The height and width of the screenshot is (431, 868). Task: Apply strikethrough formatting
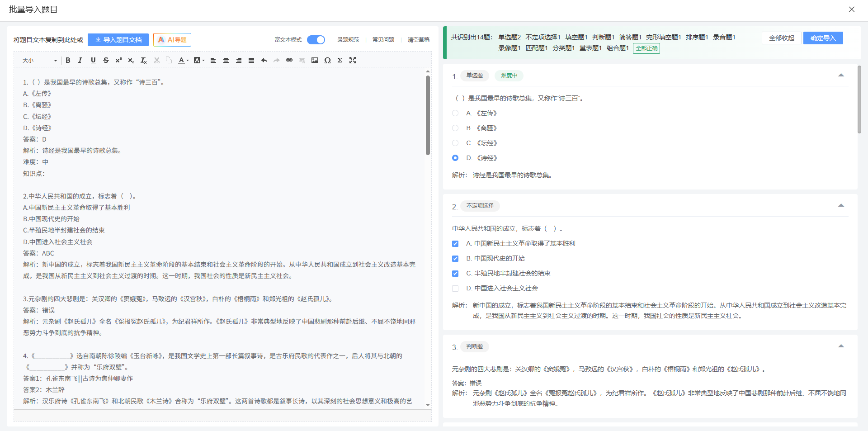click(x=106, y=60)
